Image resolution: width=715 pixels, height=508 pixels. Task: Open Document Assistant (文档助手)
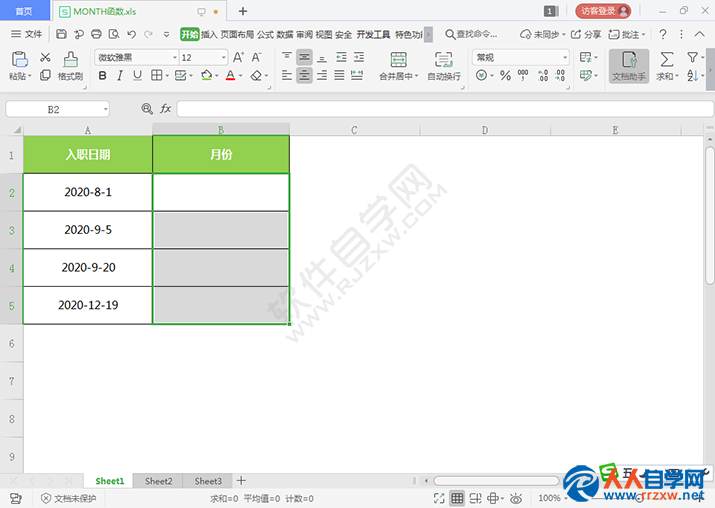pos(629,66)
